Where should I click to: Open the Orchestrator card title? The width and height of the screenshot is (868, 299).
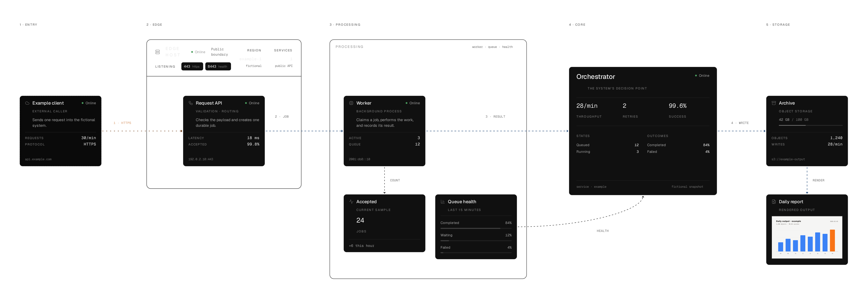[595, 77]
